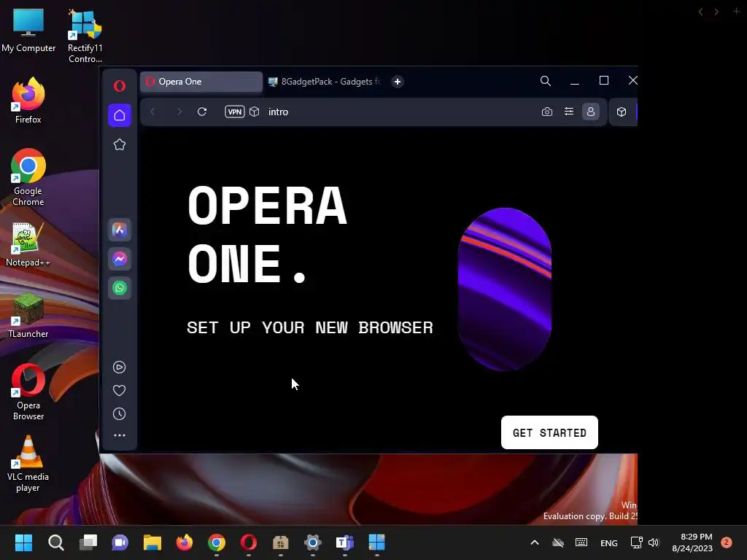Minimize the Opera window
This screenshot has height=560, width=747.
point(575,81)
